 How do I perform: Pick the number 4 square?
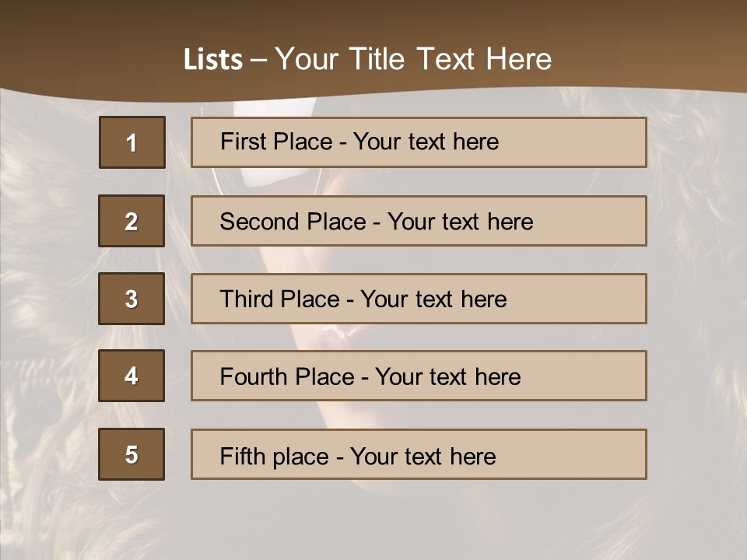click(x=132, y=376)
